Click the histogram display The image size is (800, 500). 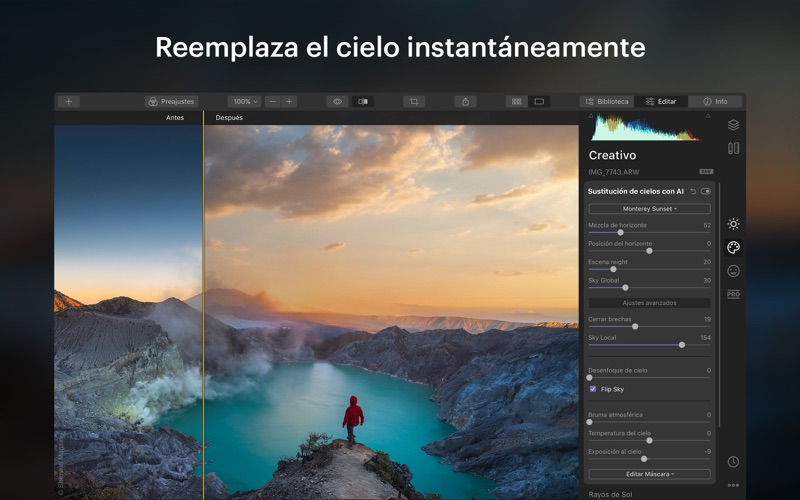pos(645,128)
